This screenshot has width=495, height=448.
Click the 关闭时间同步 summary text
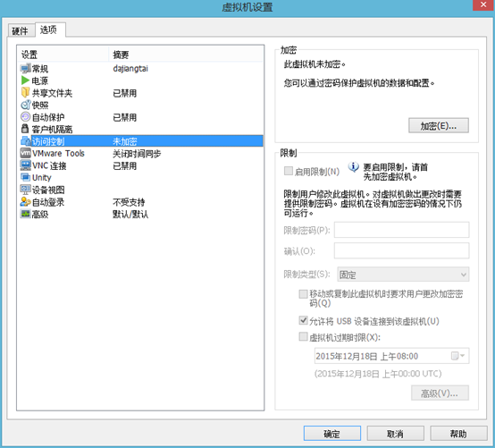point(137,154)
